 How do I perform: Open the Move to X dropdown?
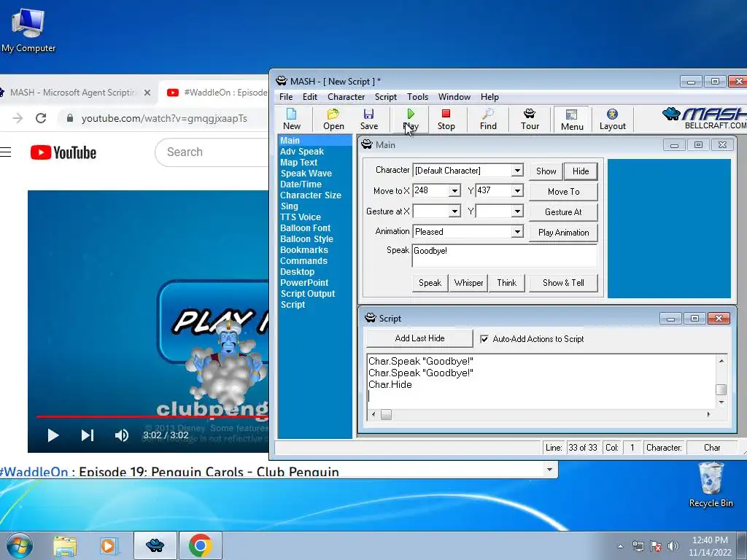click(x=454, y=191)
